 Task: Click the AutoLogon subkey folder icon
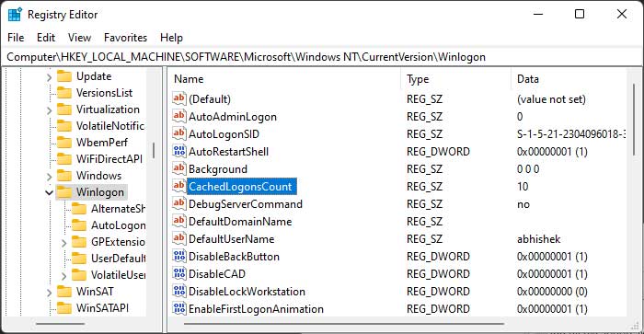[79, 225]
